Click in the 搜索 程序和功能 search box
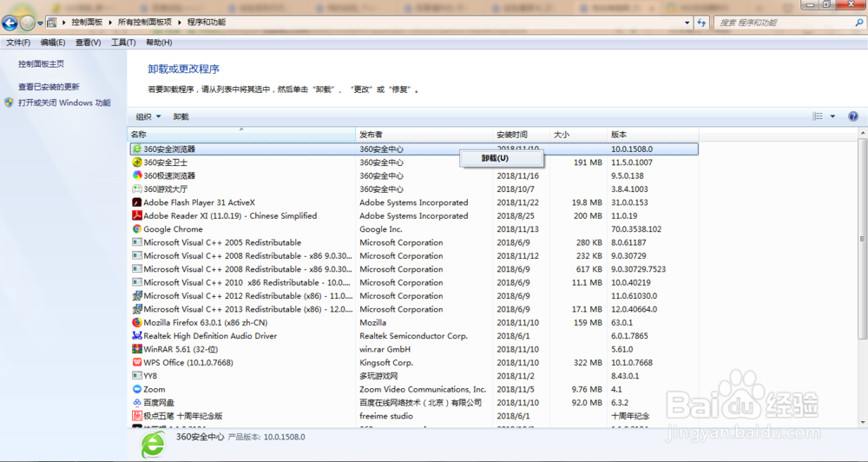868x462 pixels. pos(783,23)
